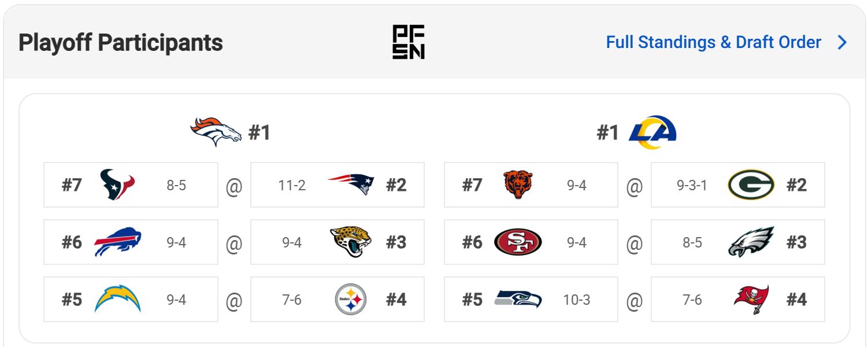Viewport: 868px width, 347px height.
Task: Select the San Francisco 49ers logo
Action: click(518, 242)
